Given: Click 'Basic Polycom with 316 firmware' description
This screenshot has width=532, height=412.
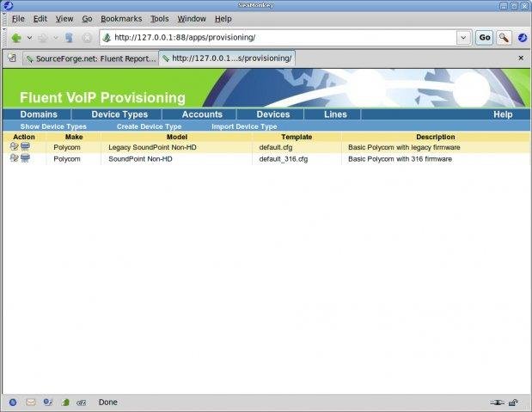Looking at the screenshot, I should coord(400,159).
